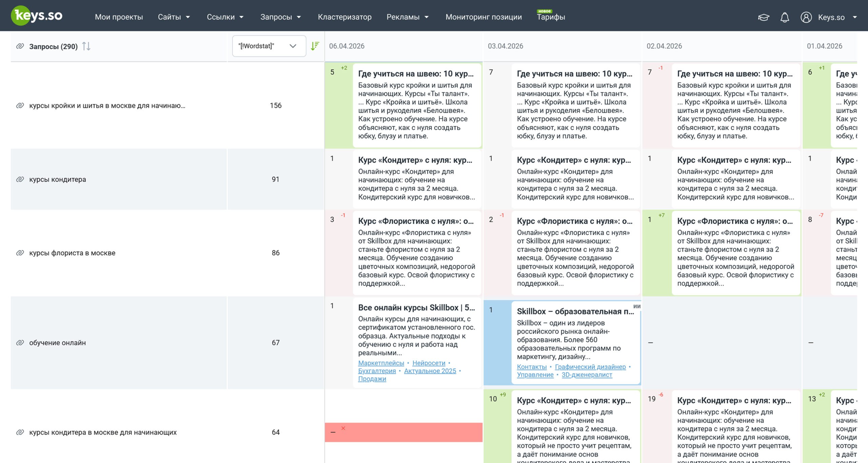Click link icon beside курсы кройки и шитья

pos(20,105)
